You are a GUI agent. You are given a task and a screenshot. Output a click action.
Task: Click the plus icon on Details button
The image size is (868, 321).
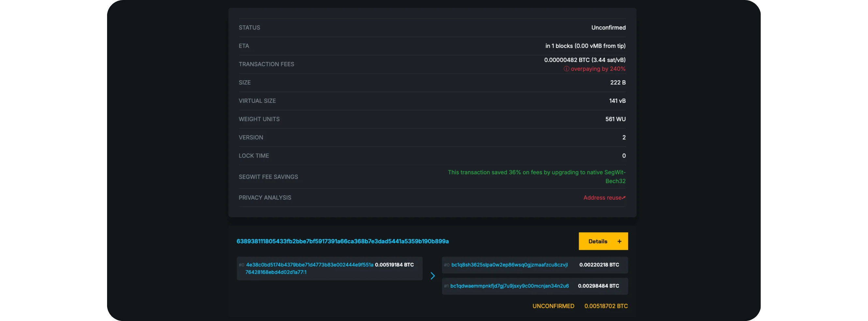tap(619, 241)
